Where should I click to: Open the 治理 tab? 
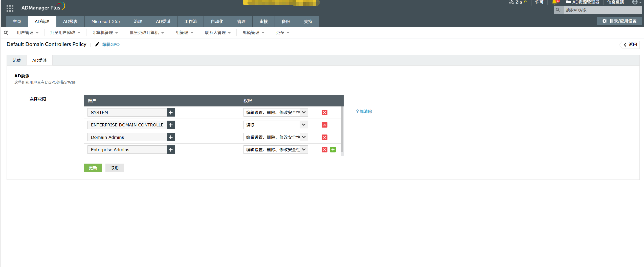click(x=138, y=21)
